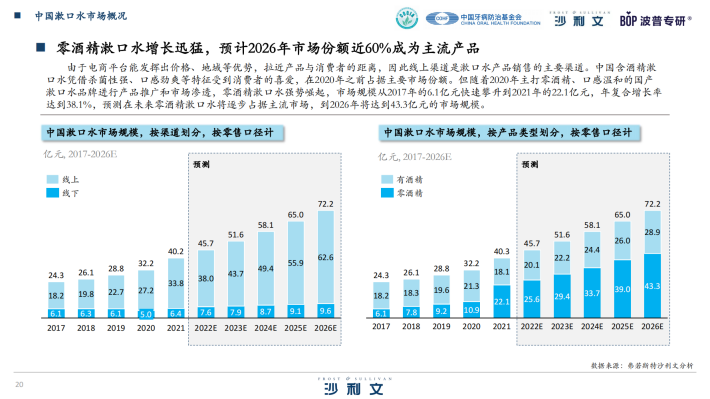
Task: Click the data source note 弗若斯特沙利文分析
Action: click(660, 365)
